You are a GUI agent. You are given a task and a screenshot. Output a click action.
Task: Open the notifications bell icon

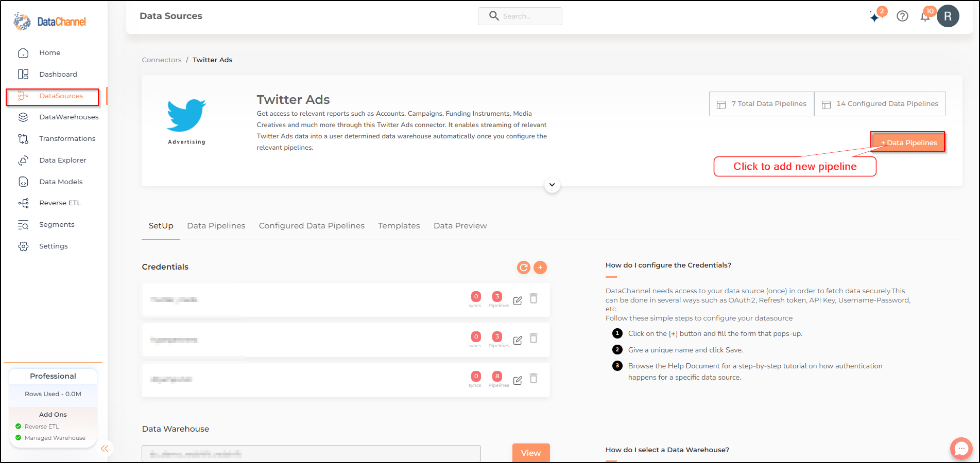pos(925,16)
